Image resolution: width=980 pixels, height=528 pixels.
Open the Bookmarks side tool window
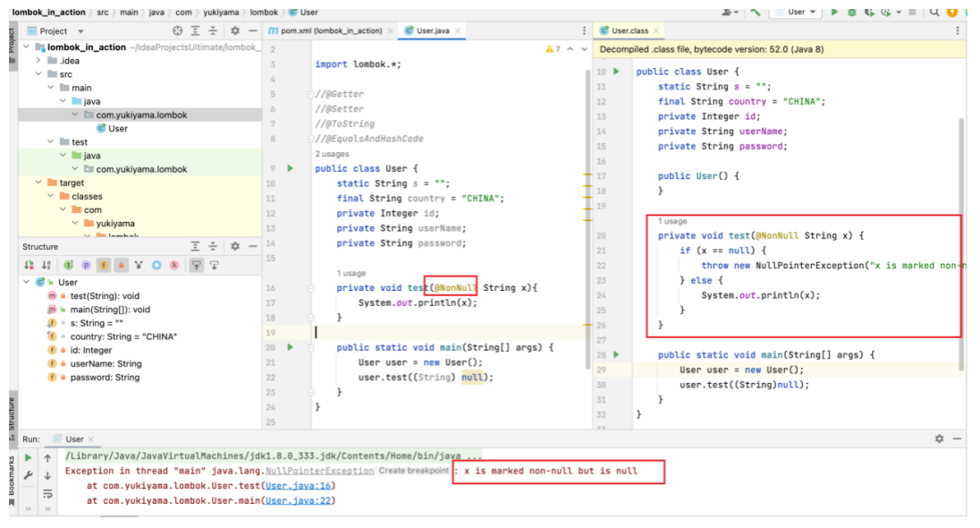coord(12,481)
